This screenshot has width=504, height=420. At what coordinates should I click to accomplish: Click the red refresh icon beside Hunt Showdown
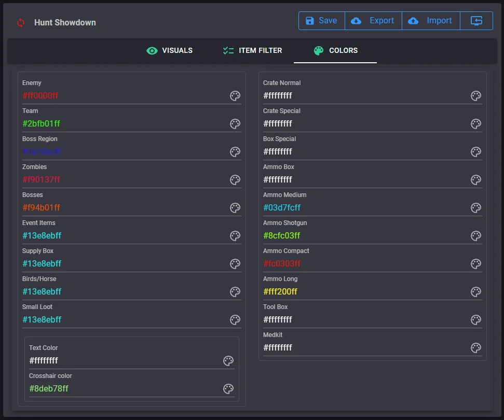(x=21, y=22)
